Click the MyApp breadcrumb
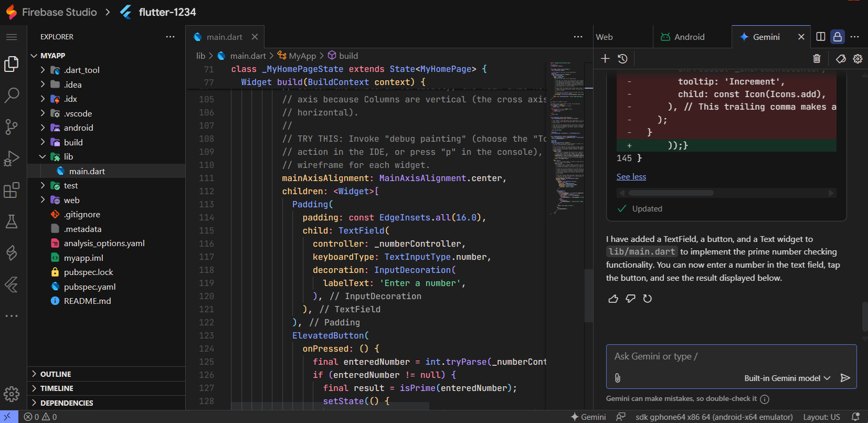 (297, 56)
